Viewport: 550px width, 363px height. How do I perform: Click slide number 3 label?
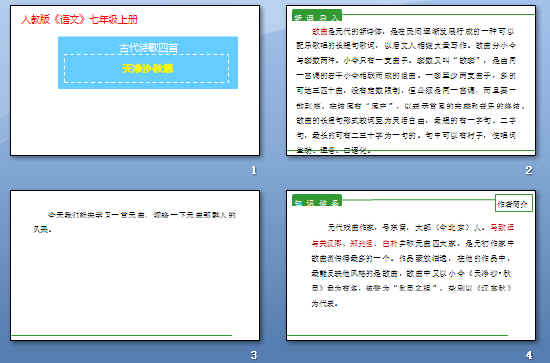(254, 355)
